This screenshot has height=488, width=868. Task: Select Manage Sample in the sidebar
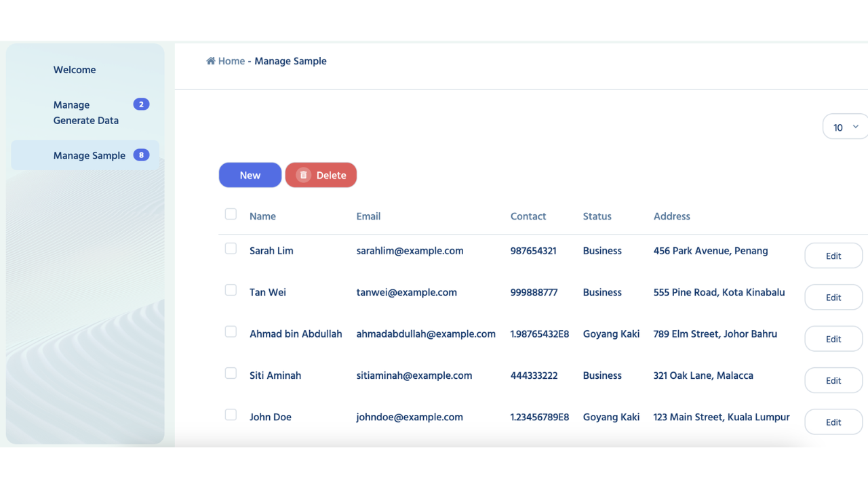pyautogui.click(x=89, y=155)
